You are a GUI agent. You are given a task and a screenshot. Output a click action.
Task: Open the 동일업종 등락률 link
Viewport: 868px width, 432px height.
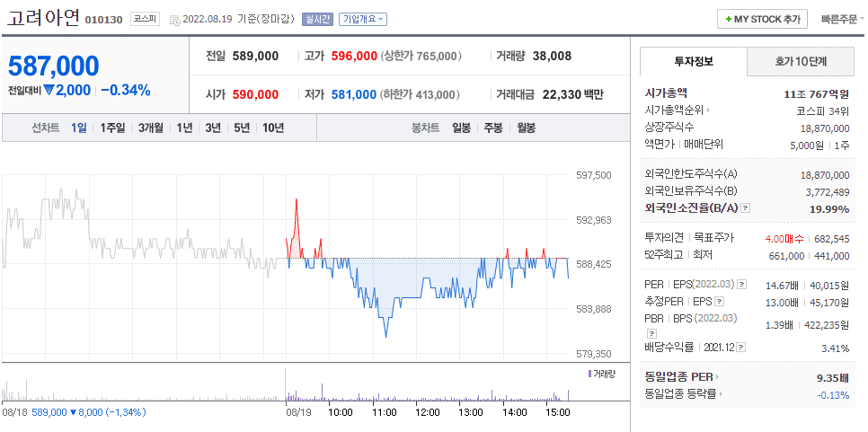click(681, 394)
